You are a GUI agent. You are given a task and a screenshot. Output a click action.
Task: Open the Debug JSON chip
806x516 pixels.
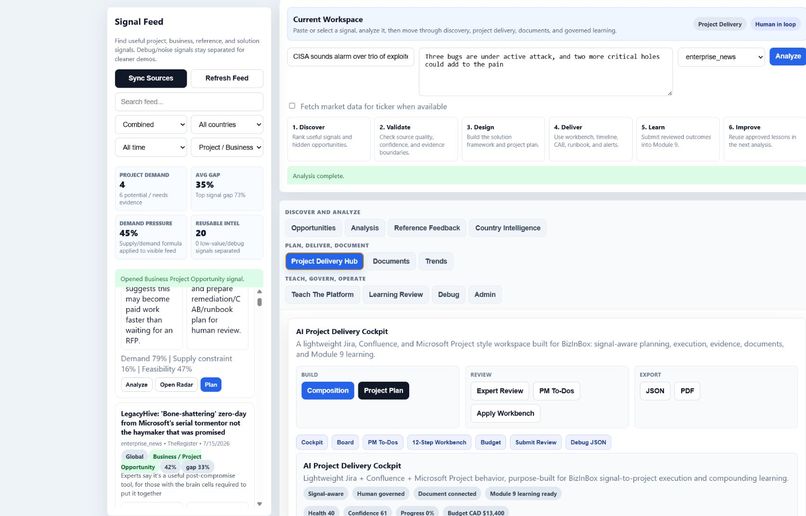[588, 442]
